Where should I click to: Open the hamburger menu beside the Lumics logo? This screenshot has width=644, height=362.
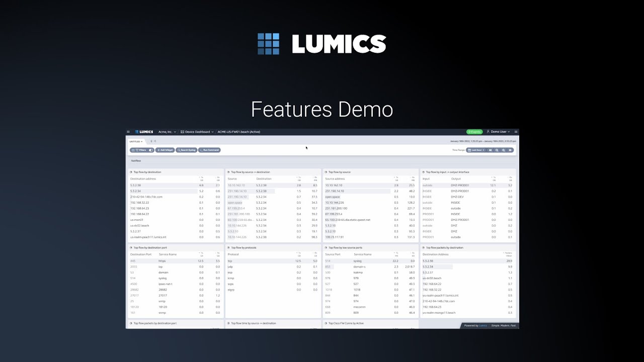[128, 132]
